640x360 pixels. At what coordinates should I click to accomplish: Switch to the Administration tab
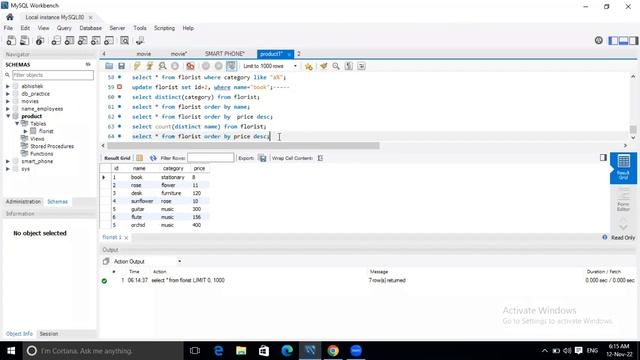coord(23,202)
